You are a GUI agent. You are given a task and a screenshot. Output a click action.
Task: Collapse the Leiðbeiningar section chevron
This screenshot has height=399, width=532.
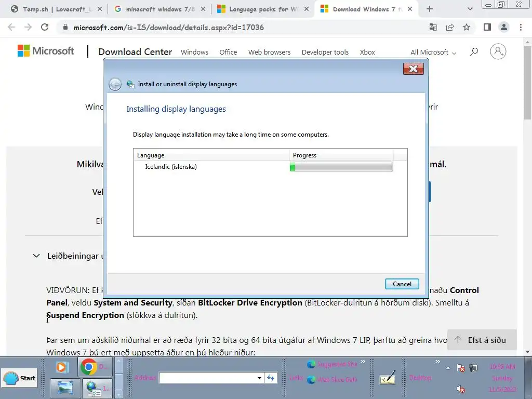(x=36, y=256)
